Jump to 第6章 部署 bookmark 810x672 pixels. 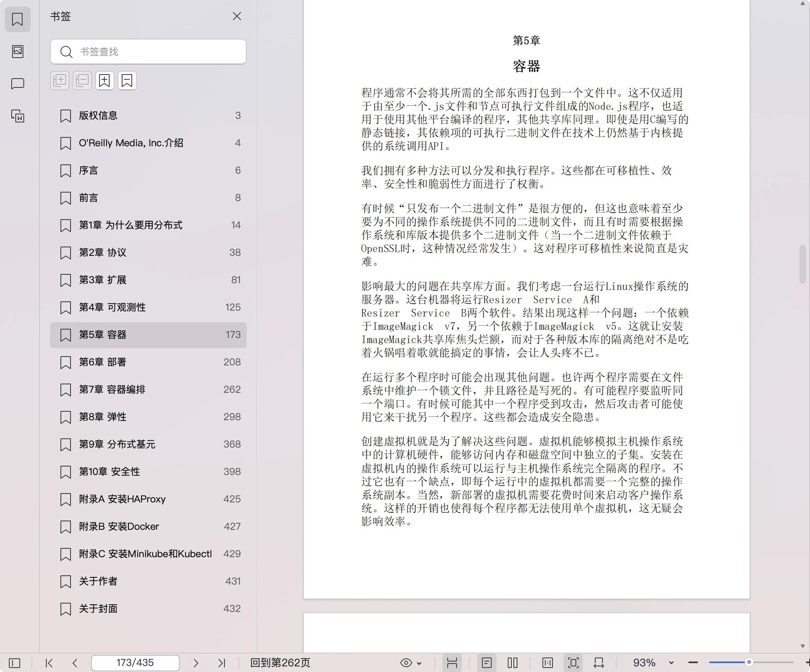(148, 362)
